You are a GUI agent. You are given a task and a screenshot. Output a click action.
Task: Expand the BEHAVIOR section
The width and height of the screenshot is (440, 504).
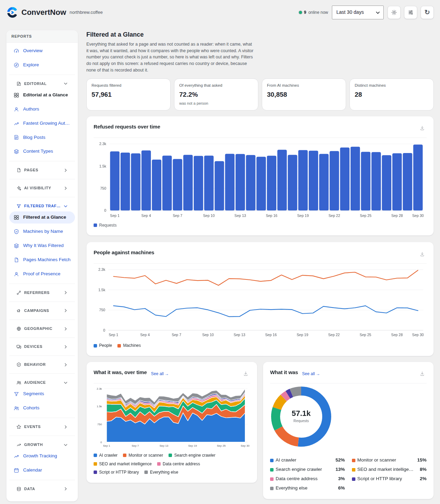(42, 364)
